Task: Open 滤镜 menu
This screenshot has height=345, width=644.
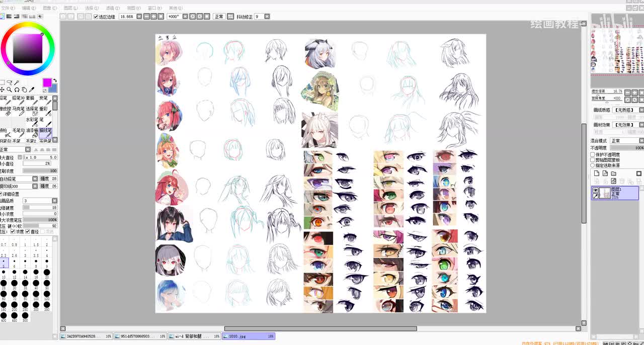Action: point(112,9)
